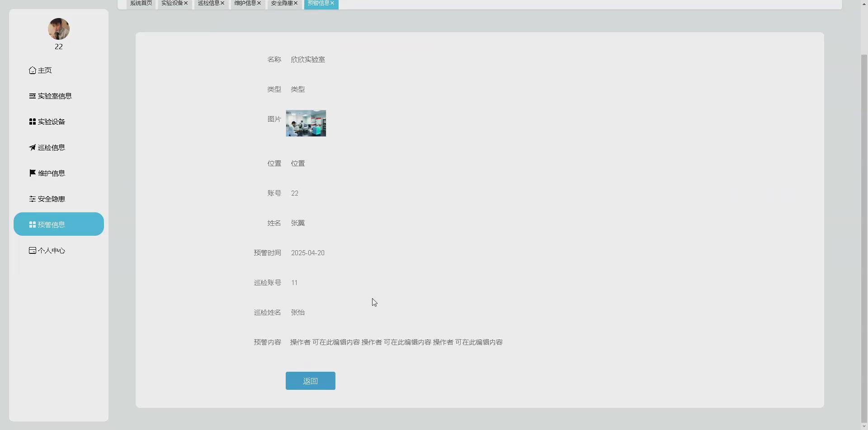Click the name value 欣欣实验室
This screenshot has width=868, height=430.
308,60
